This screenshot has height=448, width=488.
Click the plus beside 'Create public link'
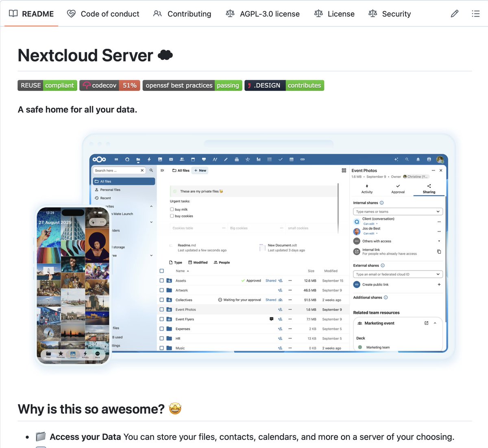tap(439, 284)
